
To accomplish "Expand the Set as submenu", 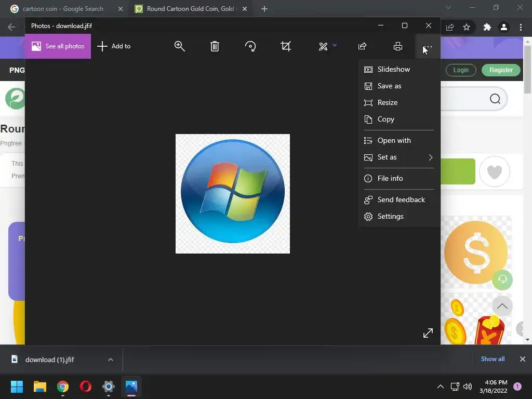I will click(399, 157).
